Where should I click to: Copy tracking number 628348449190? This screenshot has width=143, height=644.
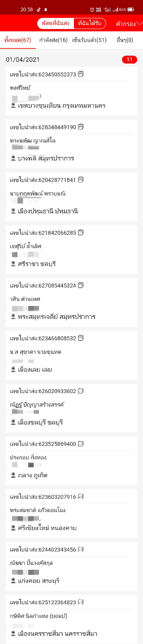pos(80,127)
